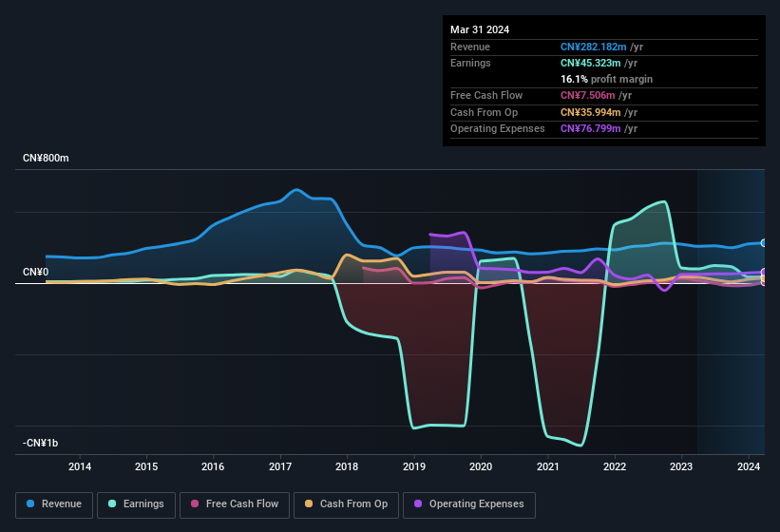
Task: Click the Cash From Op label in tooltip
Action: (484, 112)
